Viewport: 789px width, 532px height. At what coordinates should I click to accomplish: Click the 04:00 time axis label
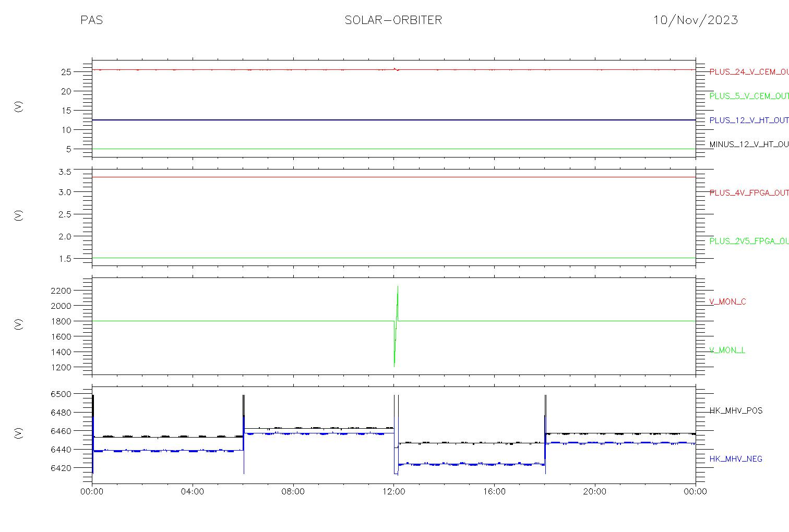[x=193, y=492]
